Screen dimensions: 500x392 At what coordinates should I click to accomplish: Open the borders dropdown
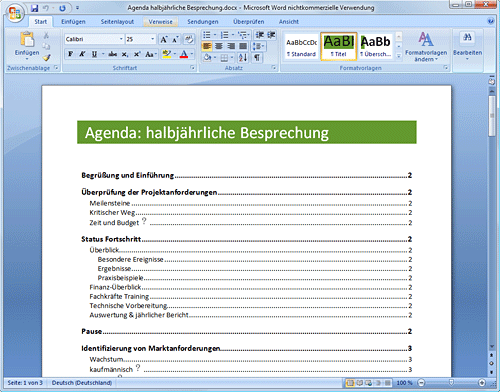click(x=232, y=58)
